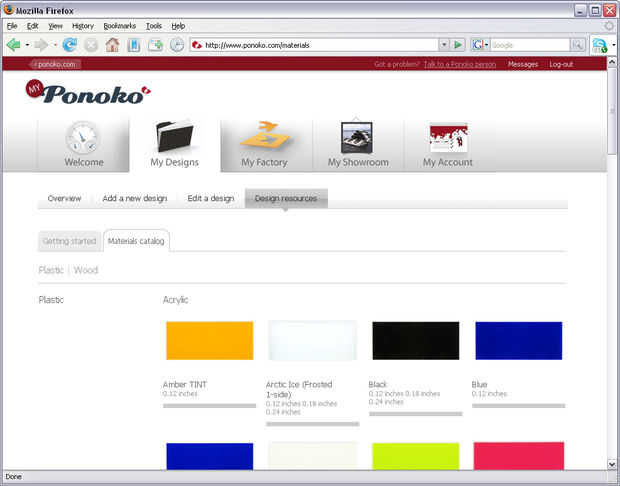
Task: Open the Welcome dashboard gauge icon
Action: 82,137
